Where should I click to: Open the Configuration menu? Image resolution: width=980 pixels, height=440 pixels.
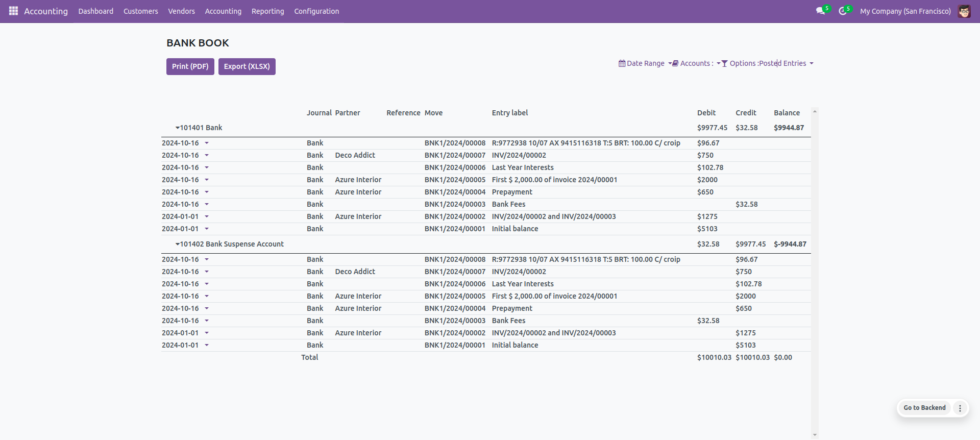point(316,11)
